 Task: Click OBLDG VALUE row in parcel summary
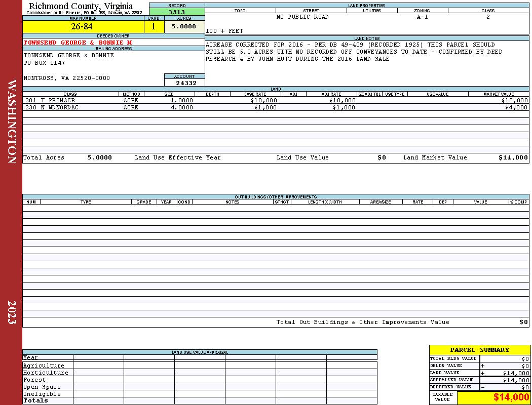click(x=479, y=366)
